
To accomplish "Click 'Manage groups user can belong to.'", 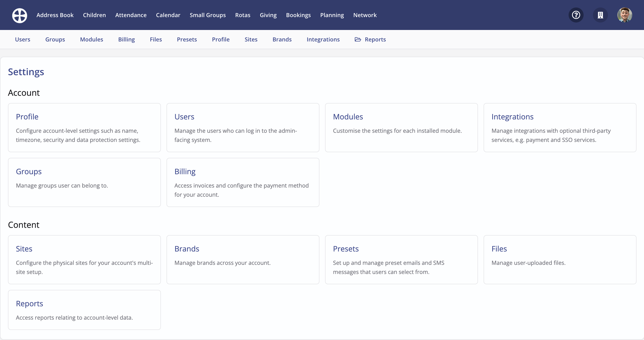I will 62,185.
